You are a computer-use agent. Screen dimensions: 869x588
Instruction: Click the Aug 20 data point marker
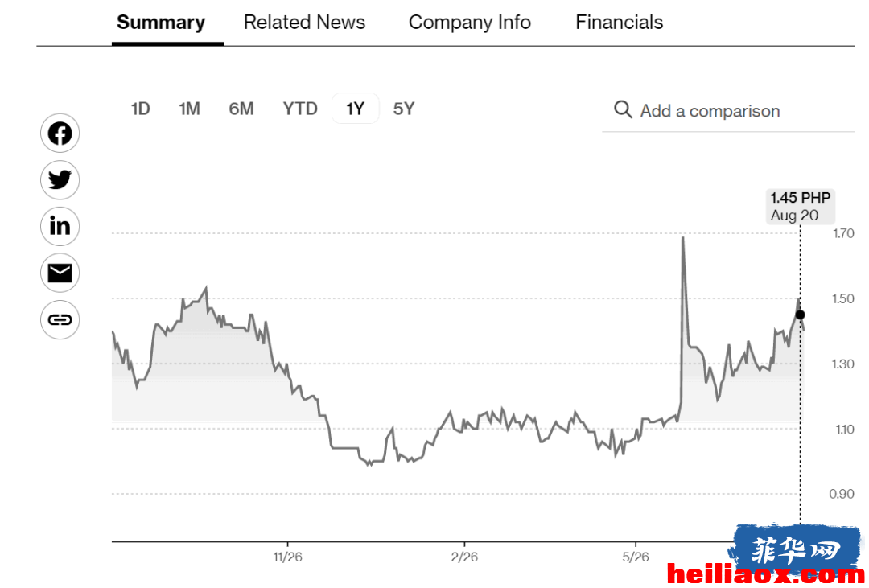(800, 315)
